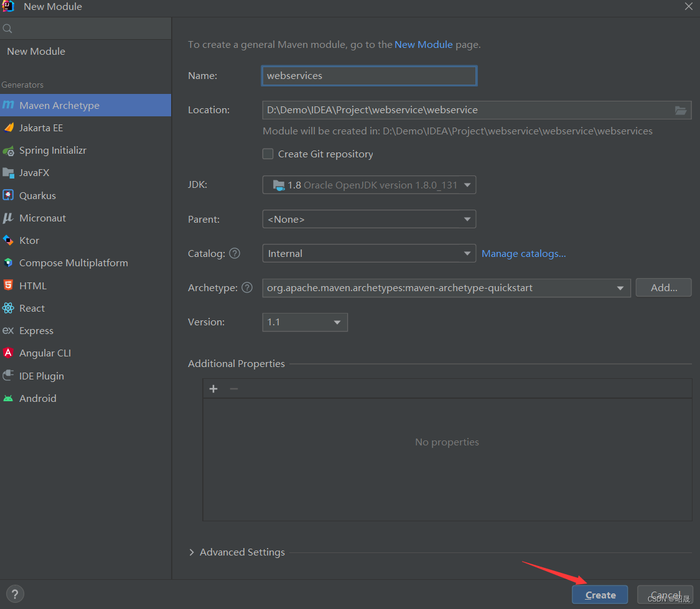The width and height of the screenshot is (700, 609).
Task: Click the Manage catalogs link
Action: pyautogui.click(x=523, y=253)
